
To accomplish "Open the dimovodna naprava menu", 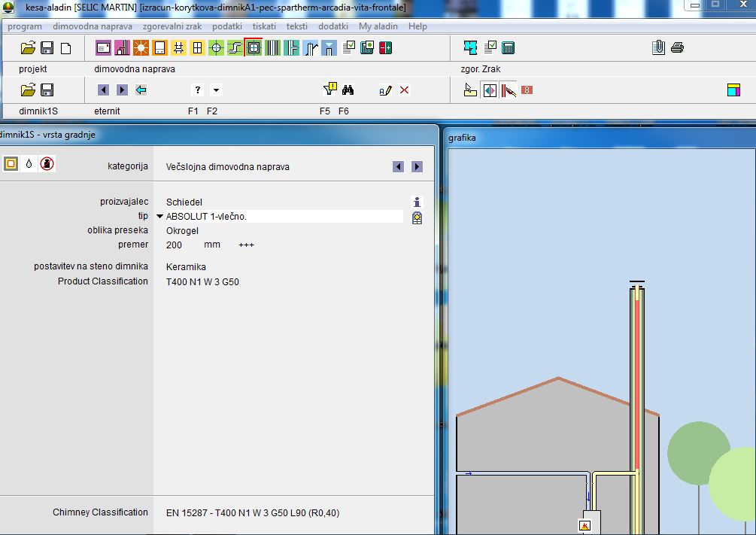I will click(x=92, y=26).
